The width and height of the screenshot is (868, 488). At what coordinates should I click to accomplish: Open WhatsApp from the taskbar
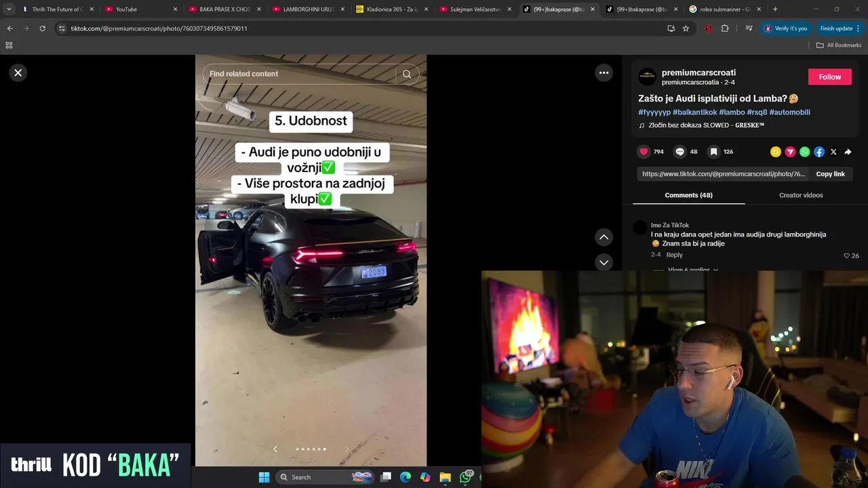coord(465,477)
